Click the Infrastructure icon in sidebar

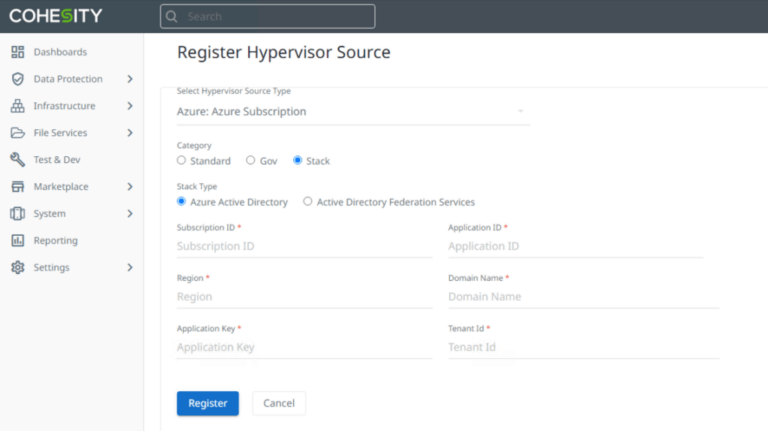click(x=17, y=106)
